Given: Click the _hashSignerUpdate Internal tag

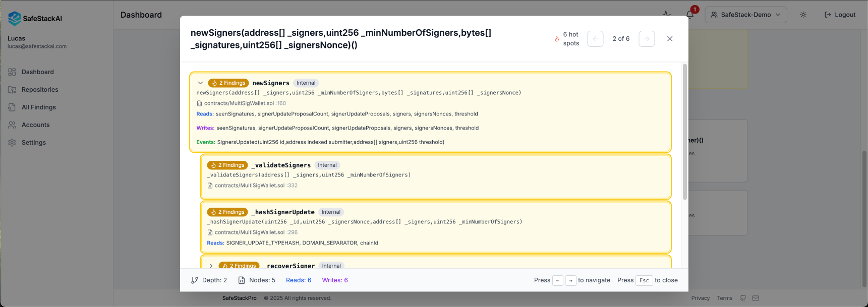Looking at the screenshot, I should (x=331, y=212).
